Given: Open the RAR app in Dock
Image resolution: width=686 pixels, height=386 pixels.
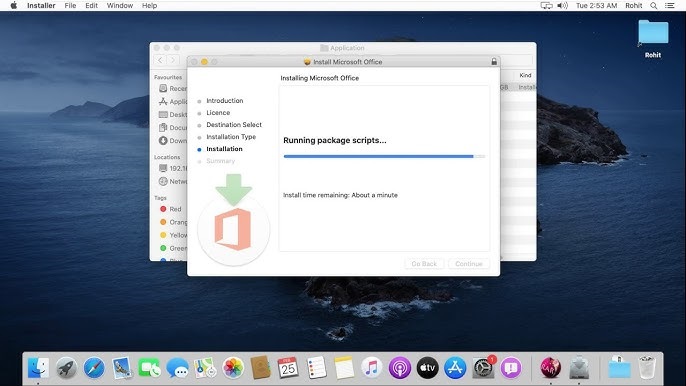Looking at the screenshot, I should pyautogui.click(x=550, y=368).
